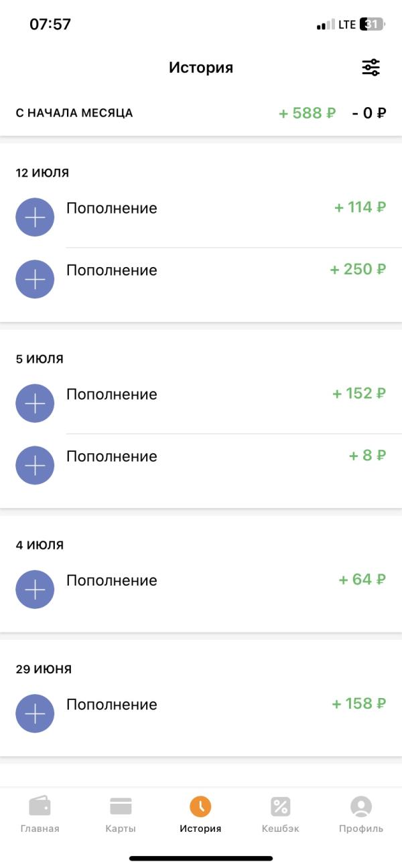Viewport: 402px width, 868px height.
Task: View the 5 июля Пополнение +152 ₽ details
Action: (201, 404)
